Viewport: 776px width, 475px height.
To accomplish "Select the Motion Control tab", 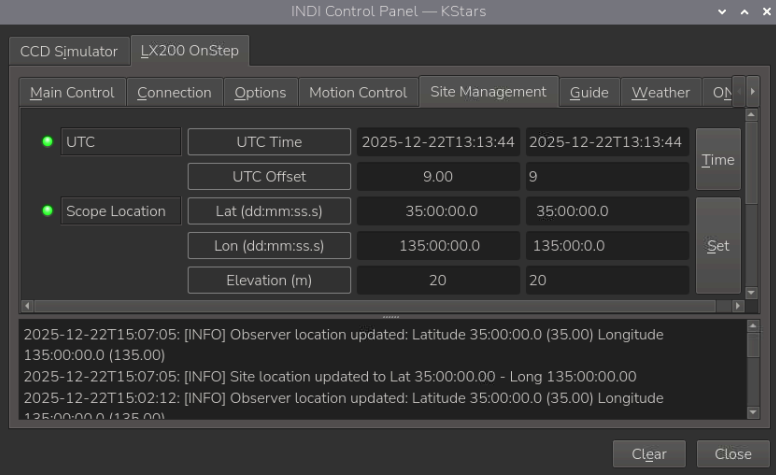I will click(x=357, y=92).
